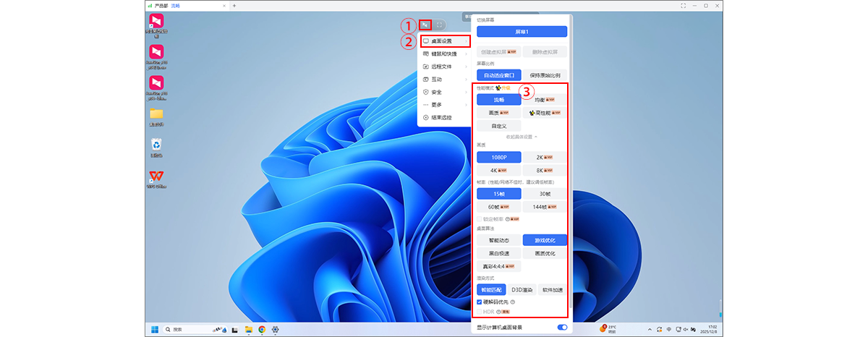868x337 pixels.
Task: Add a new session tab with plus
Action: 234,5
